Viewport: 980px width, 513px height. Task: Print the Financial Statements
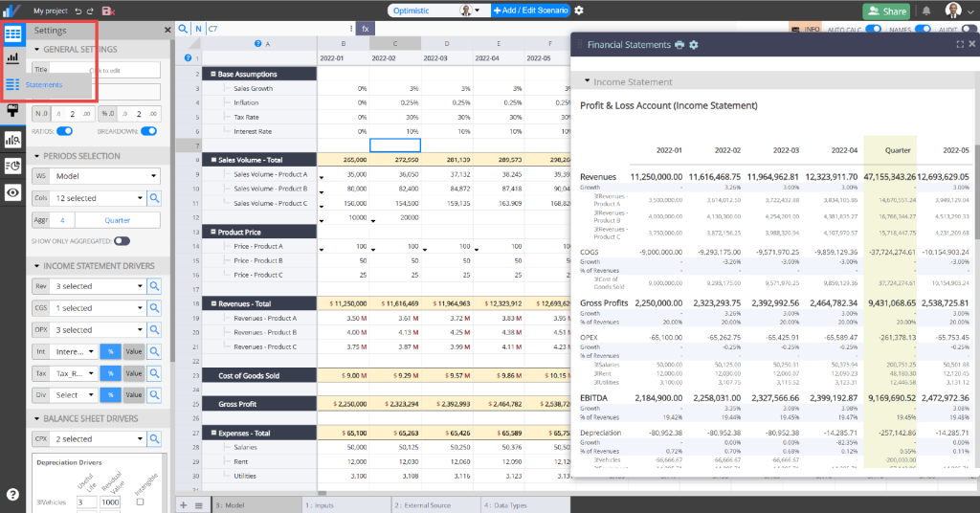[x=679, y=45]
